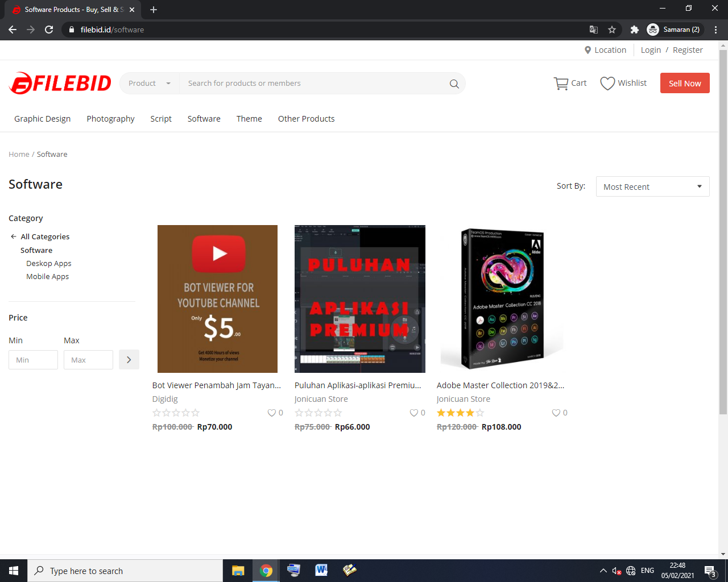728x582 pixels.
Task: Add Puluhan Aplikasi product to wishlist
Action: 414,413
